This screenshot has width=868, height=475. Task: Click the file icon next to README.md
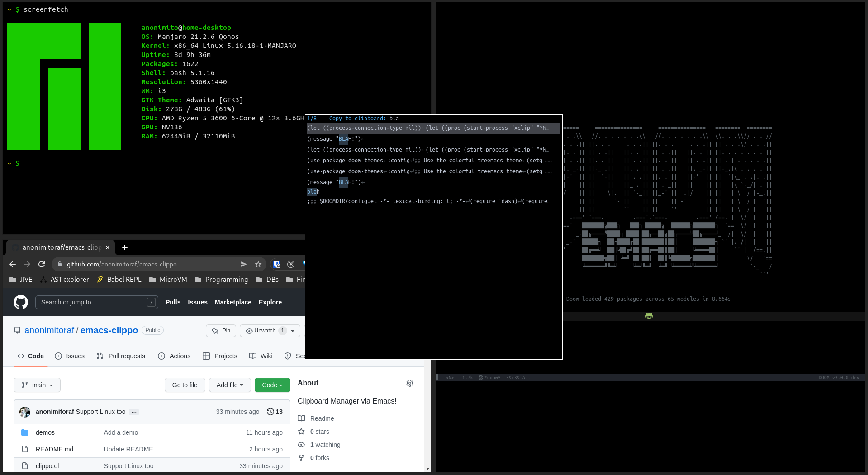[x=25, y=449]
